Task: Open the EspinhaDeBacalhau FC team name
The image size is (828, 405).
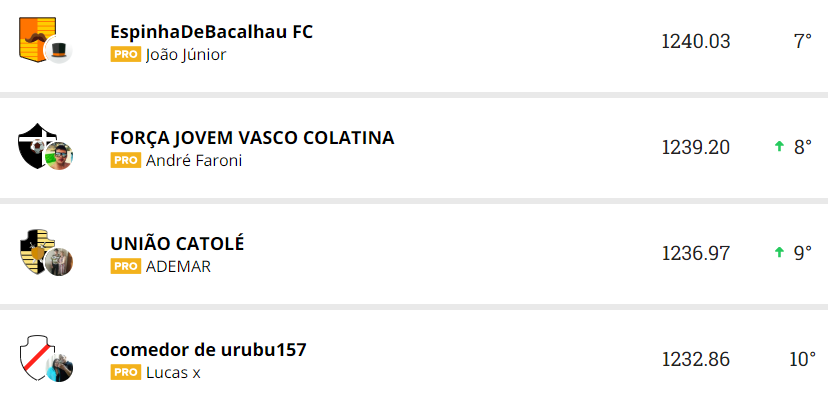Action: pos(211,31)
